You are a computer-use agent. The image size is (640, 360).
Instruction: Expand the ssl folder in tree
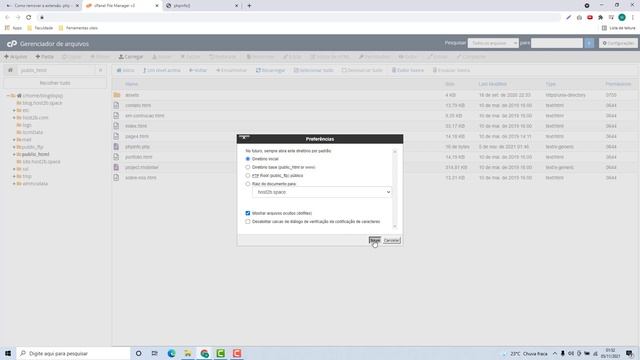pos(14,169)
